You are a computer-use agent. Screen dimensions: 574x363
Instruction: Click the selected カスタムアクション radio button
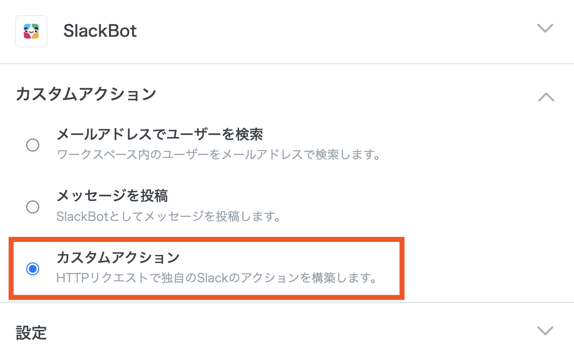[33, 269]
